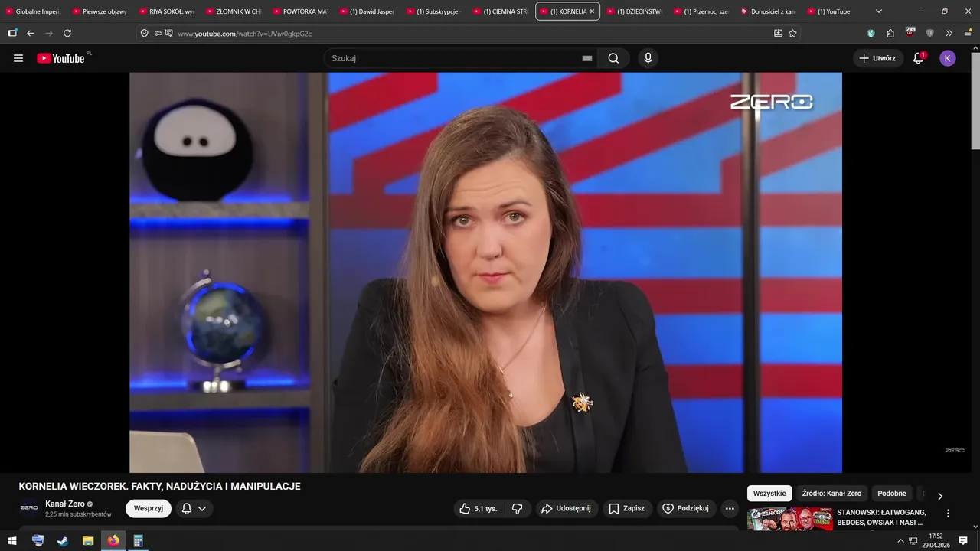Open the "Kanał Zero" channel name link
The image size is (980, 551).
point(65,504)
